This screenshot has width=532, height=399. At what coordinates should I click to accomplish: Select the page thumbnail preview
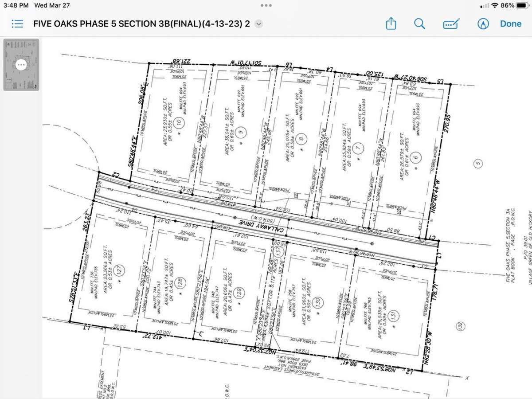coord(21,65)
